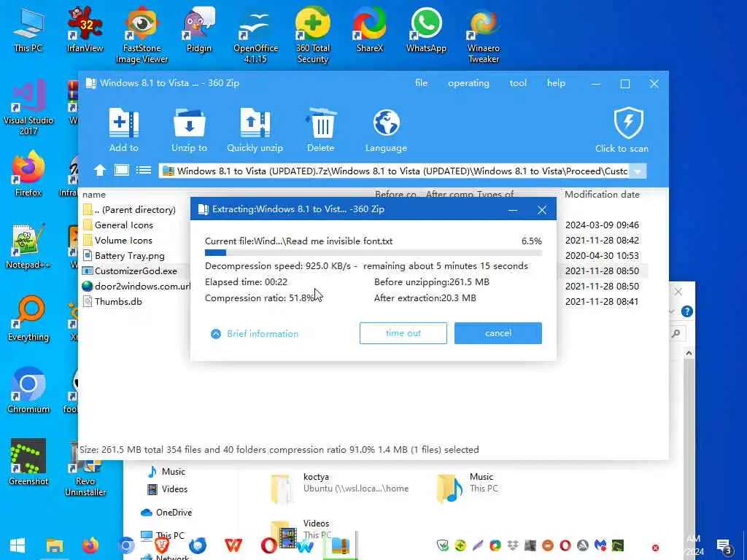Screen dimensions: 747x560
Task: Open FastStone Image Viewer shortcut
Action: (142, 36)
